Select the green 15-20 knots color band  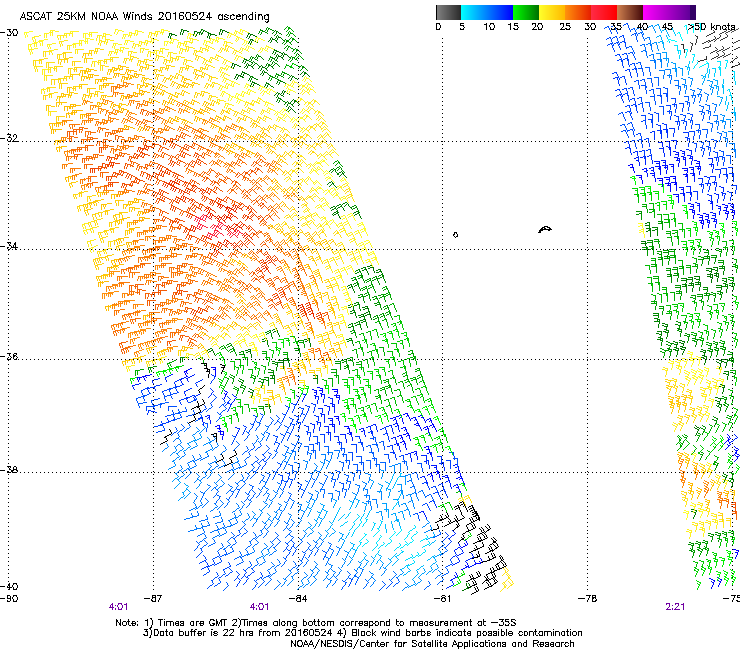526,12
